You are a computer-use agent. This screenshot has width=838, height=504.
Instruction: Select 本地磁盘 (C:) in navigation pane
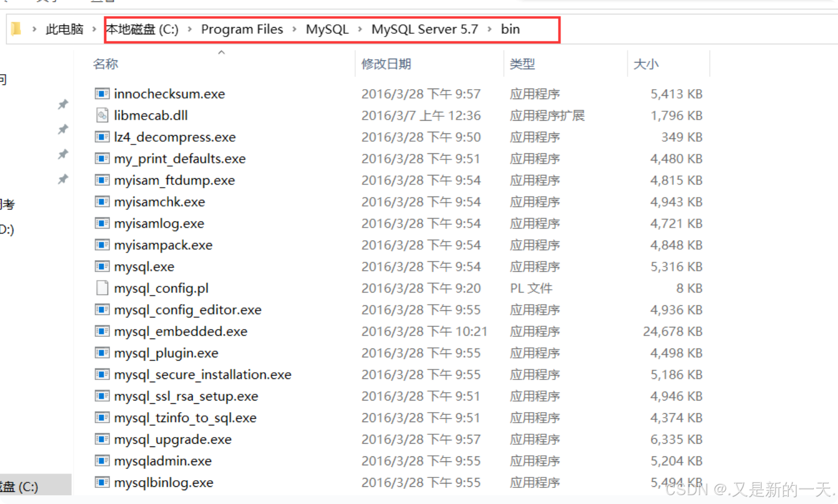point(19,486)
